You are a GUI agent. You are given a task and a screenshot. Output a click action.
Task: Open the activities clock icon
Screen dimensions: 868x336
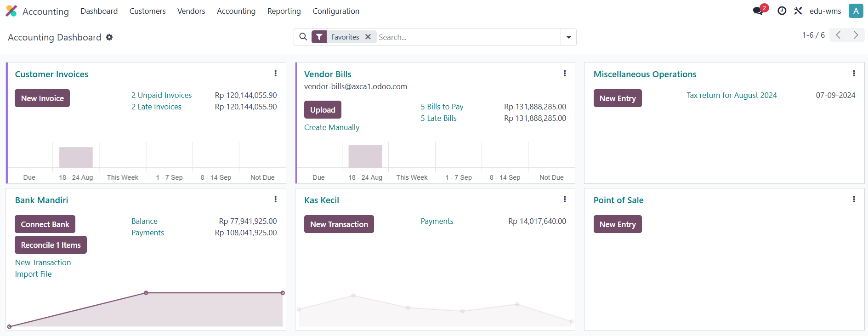[x=782, y=11]
